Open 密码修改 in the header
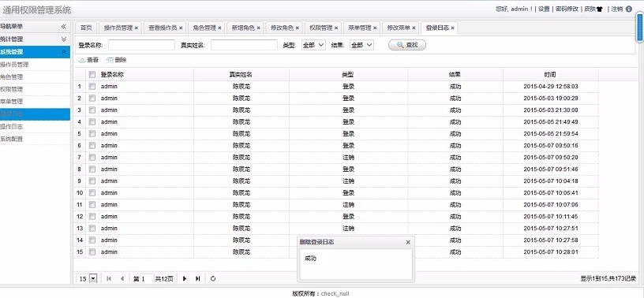Image resolution: width=644 pixels, height=298 pixels. pyautogui.click(x=567, y=9)
